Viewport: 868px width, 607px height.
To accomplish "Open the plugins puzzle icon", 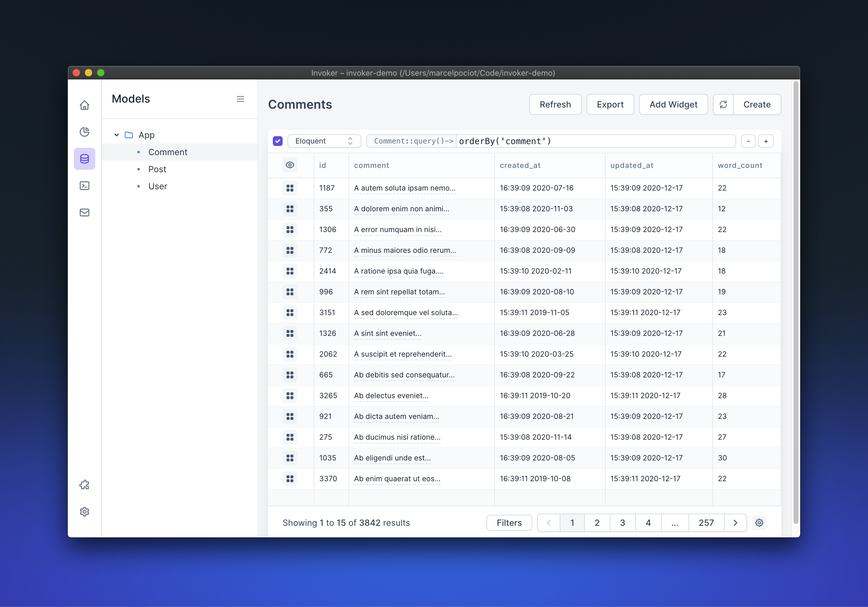I will [x=84, y=485].
